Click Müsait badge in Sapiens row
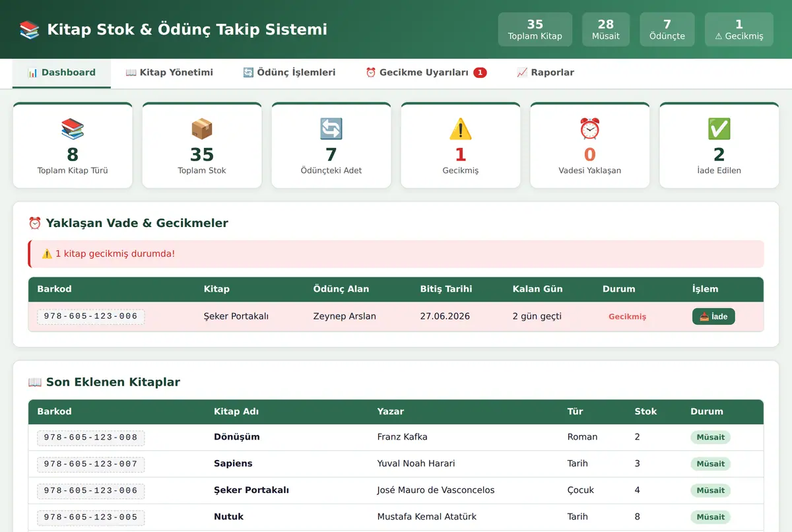This screenshot has width=792, height=532. click(710, 463)
